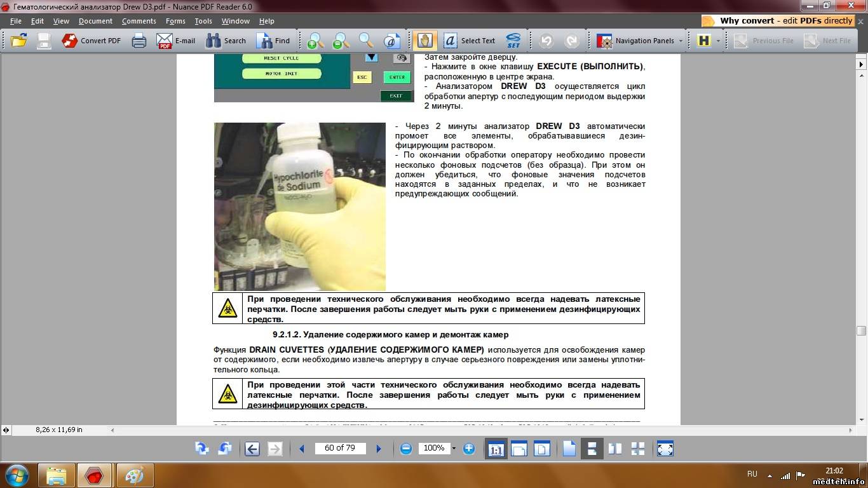Screen dimensions: 868x488
Task: Click the E-mail PDF button
Action: (x=176, y=41)
